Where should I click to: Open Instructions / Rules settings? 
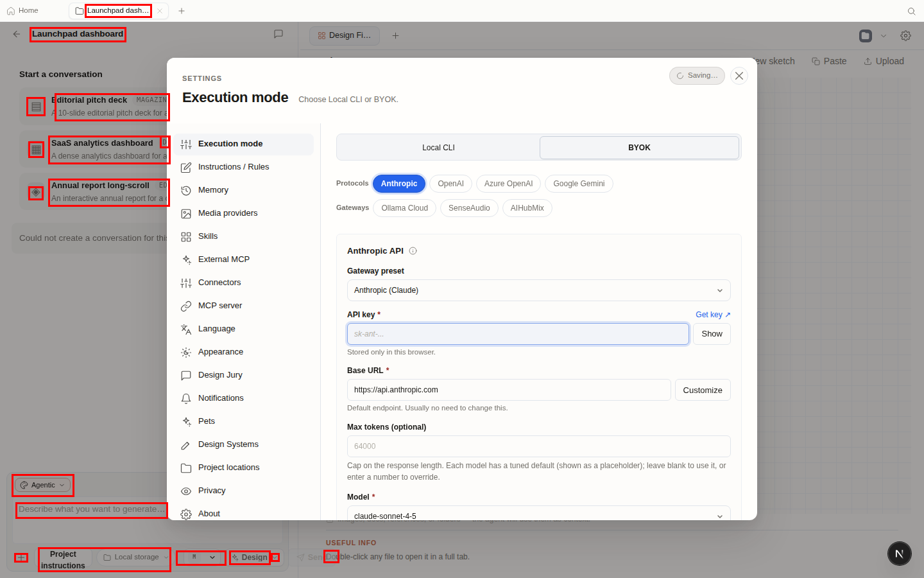pyautogui.click(x=244, y=167)
